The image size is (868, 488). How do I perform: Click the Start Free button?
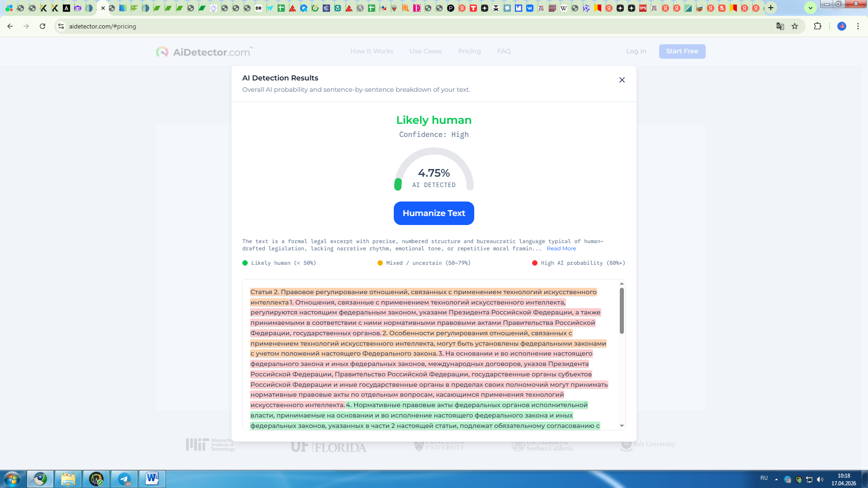pyautogui.click(x=682, y=51)
